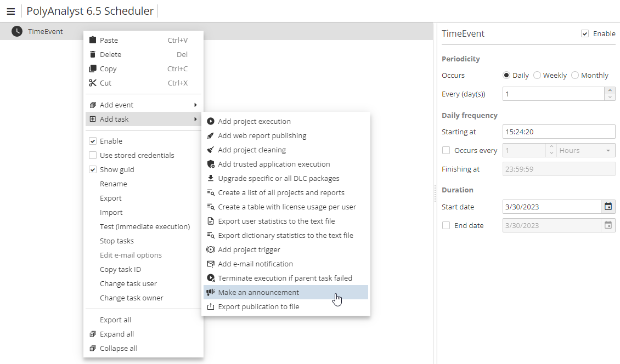Check the End date checkbox
Image resolution: width=620 pixels, height=364 pixels.
click(446, 225)
